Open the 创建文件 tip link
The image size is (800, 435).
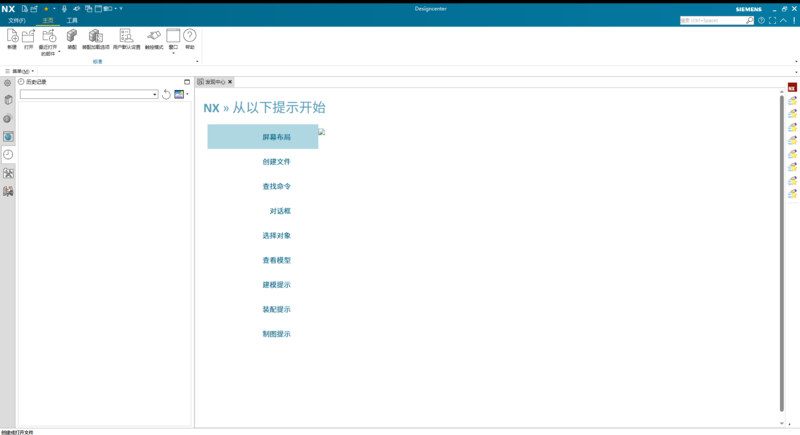tap(277, 162)
